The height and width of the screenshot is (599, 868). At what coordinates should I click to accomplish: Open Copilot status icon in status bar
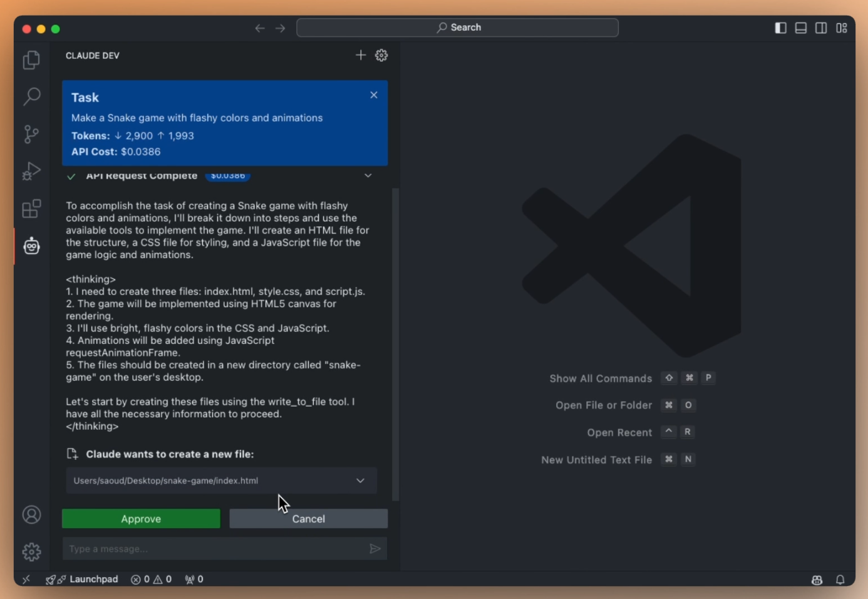coord(817,580)
